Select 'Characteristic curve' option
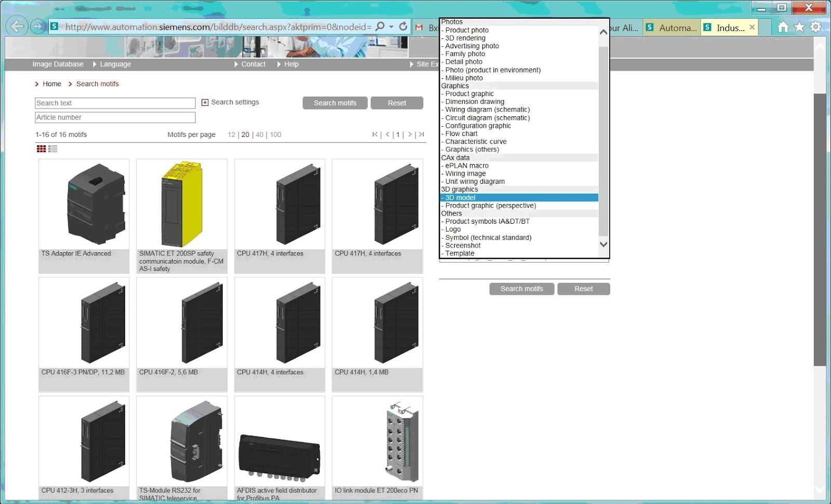The height and width of the screenshot is (504, 831). click(519, 142)
